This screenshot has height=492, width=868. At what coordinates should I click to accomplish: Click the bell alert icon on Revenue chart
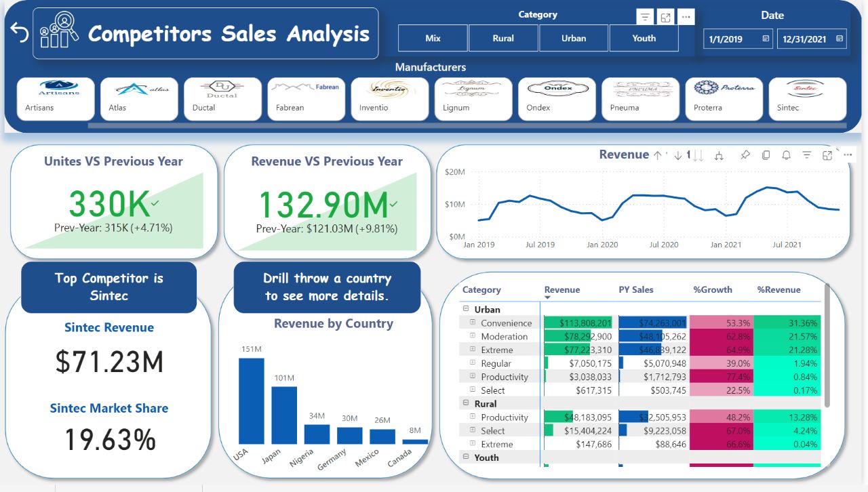pos(786,155)
